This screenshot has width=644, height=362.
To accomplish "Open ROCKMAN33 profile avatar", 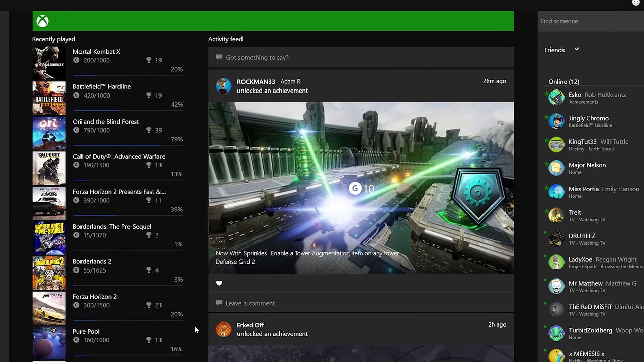I will 224,86.
